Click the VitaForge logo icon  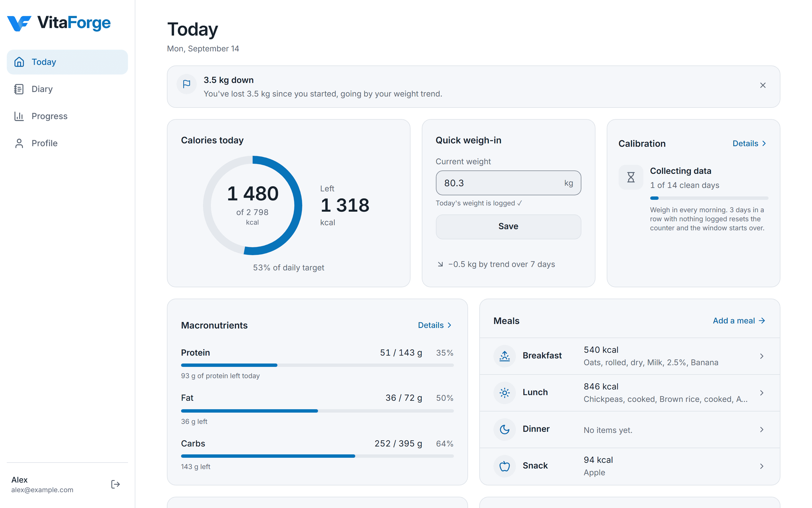pos(19,23)
